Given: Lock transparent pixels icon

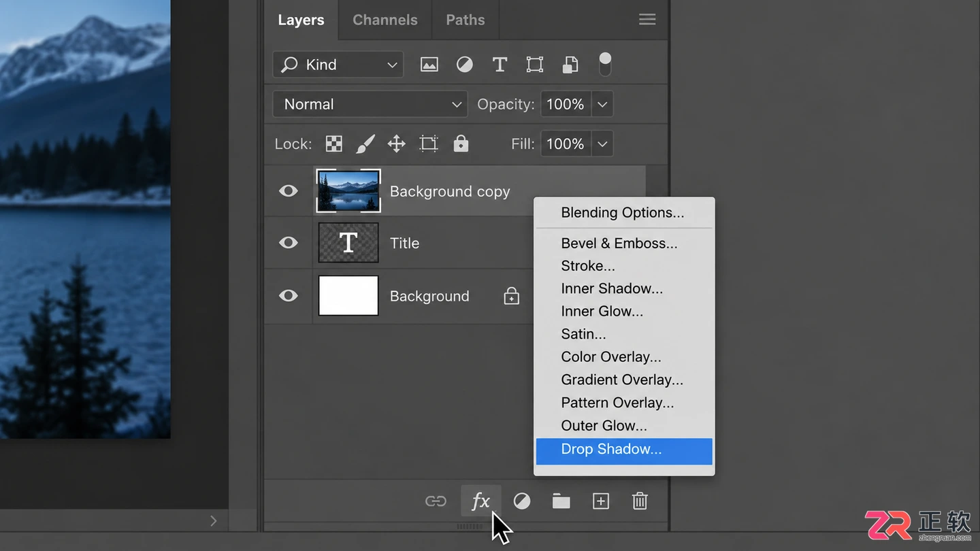Looking at the screenshot, I should 334,144.
